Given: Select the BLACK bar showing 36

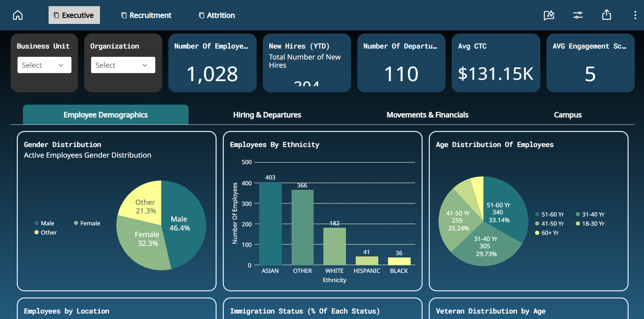Looking at the screenshot, I should point(399,261).
